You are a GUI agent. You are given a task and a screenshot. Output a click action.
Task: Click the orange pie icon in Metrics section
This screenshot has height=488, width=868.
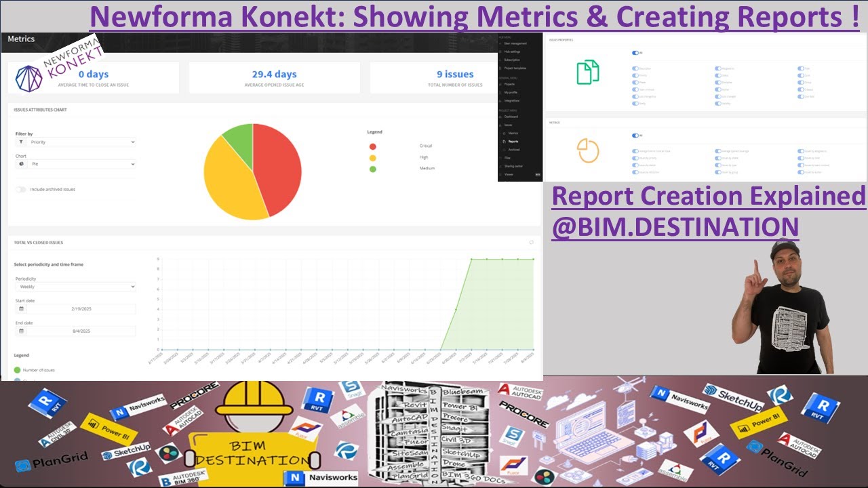click(588, 150)
